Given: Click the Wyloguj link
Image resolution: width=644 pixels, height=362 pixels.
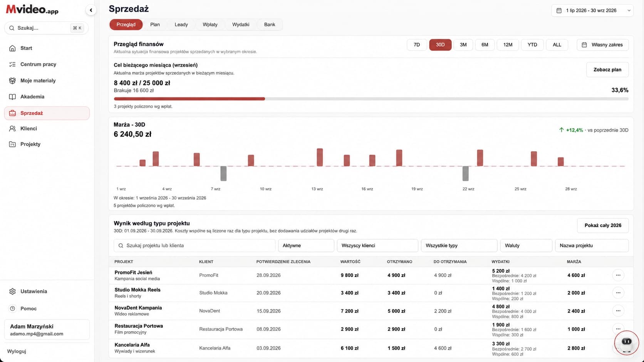Looking at the screenshot, I should click(17, 351).
